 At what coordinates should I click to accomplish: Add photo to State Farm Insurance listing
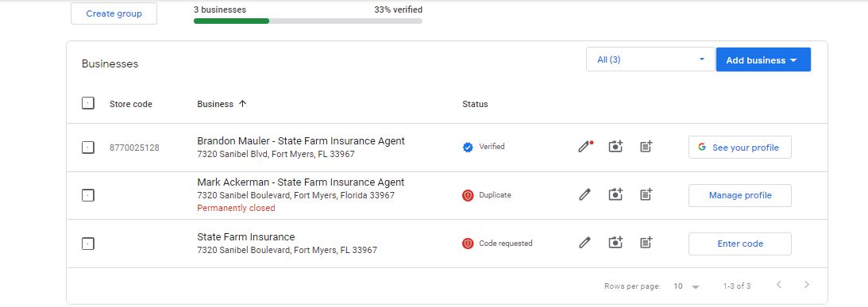pyautogui.click(x=615, y=243)
